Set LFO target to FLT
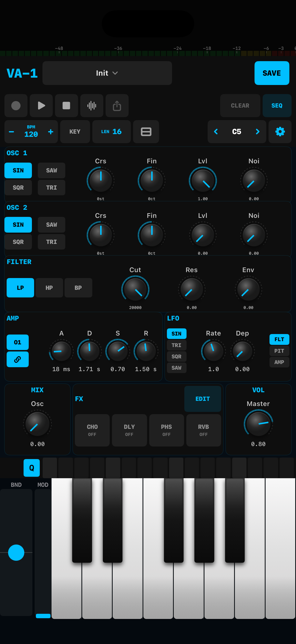Viewport: 296px width, 644px height. coord(279,339)
